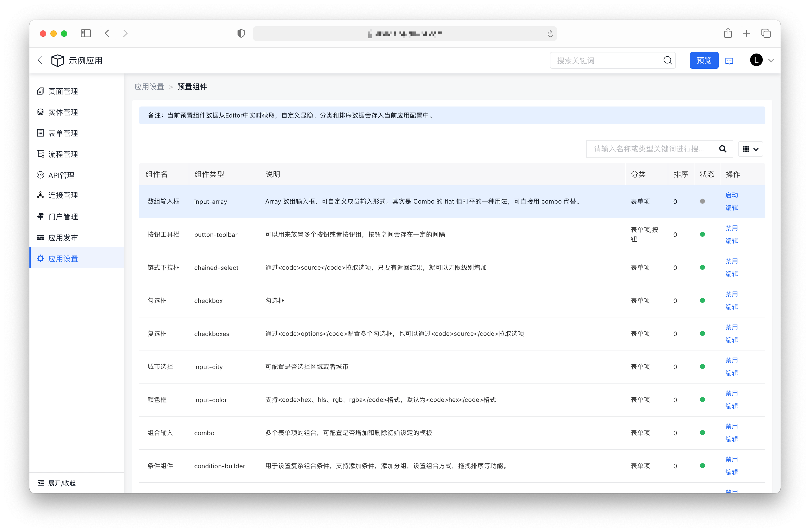Click the expand/collapse sidebar icon
The image size is (810, 532).
click(x=41, y=483)
